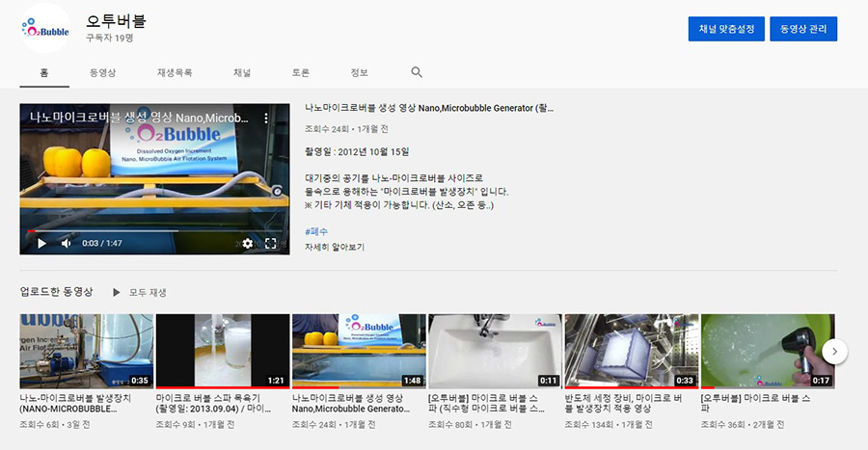The height and width of the screenshot is (450, 868).
Task: Enter fullscreen on featured video
Action: tap(271, 243)
